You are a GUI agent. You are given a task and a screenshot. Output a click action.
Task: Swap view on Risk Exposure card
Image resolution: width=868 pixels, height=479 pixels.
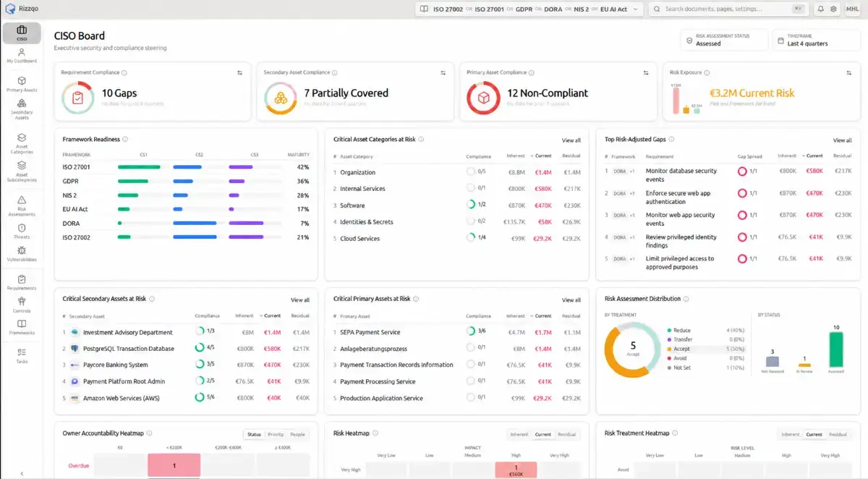click(x=849, y=73)
